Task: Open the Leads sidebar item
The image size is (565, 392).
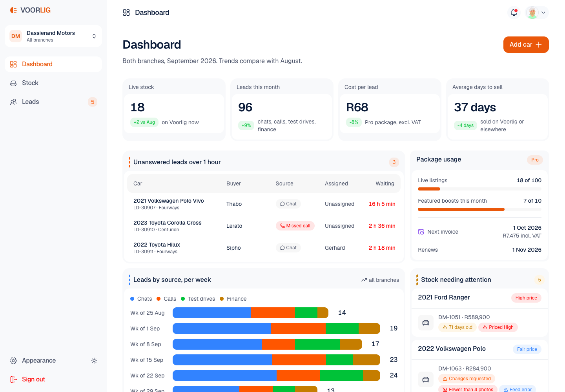Action: (53, 102)
